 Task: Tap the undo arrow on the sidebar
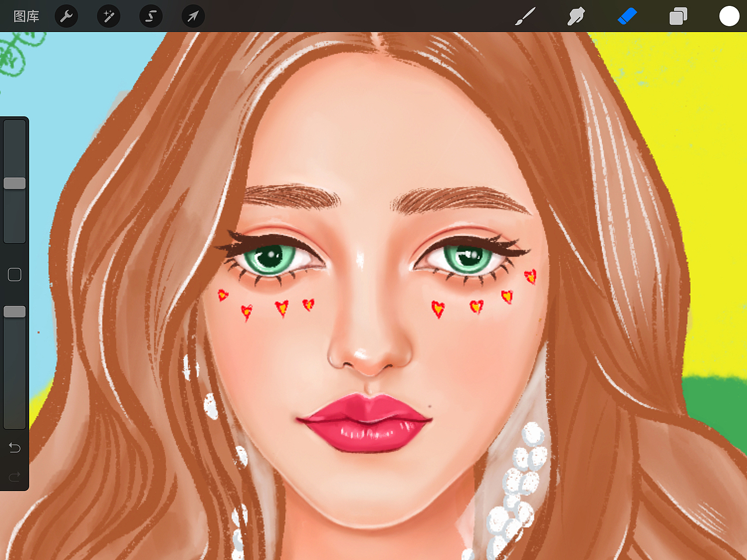pyautogui.click(x=14, y=447)
